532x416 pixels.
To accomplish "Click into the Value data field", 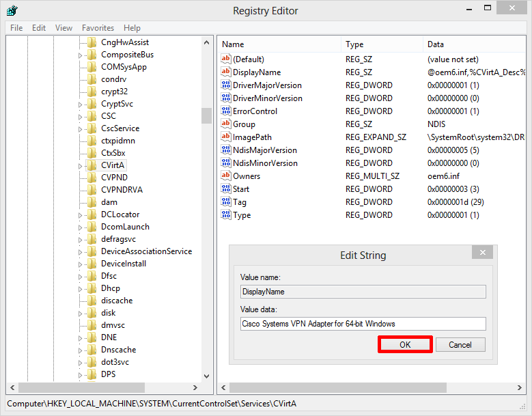I will coord(363,324).
